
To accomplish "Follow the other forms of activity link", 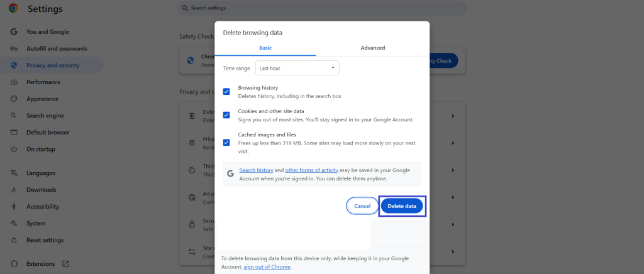I will [x=312, y=170].
